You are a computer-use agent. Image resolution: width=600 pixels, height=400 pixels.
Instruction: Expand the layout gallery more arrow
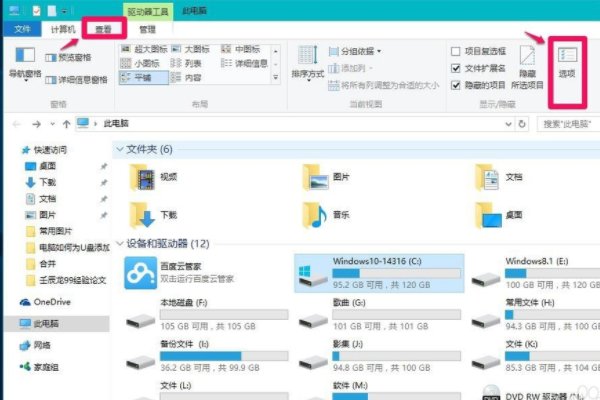click(x=276, y=78)
